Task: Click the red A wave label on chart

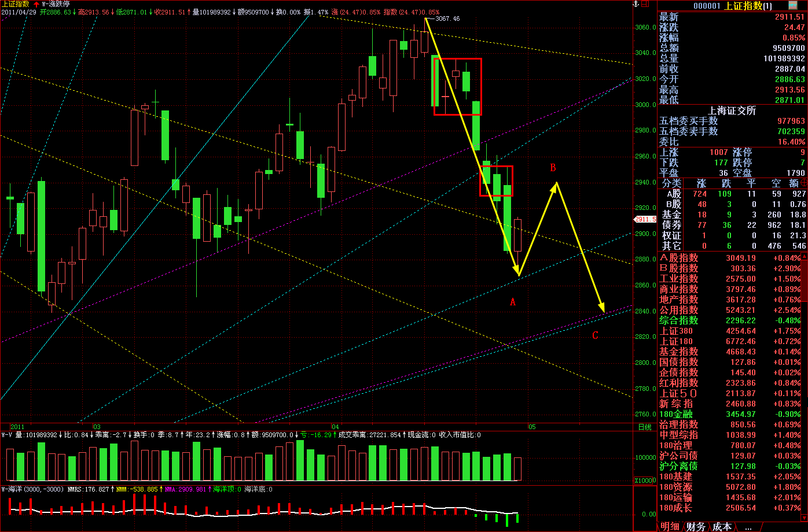Action: 512,302
